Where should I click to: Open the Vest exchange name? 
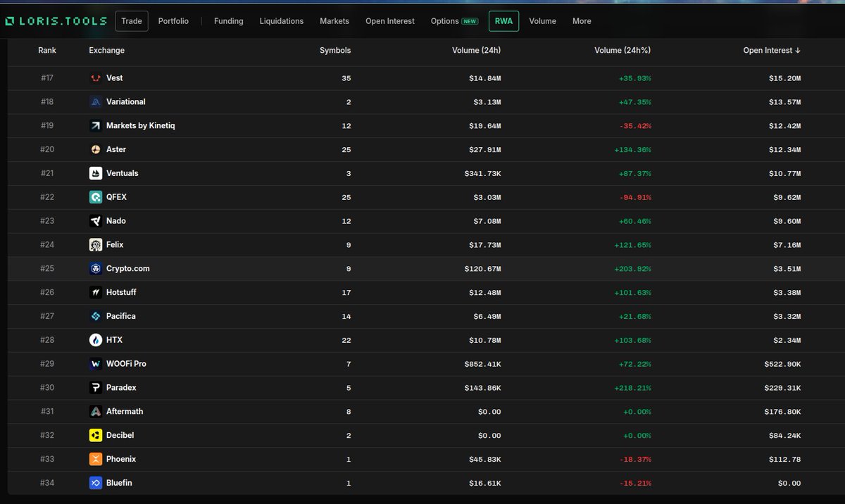point(115,78)
